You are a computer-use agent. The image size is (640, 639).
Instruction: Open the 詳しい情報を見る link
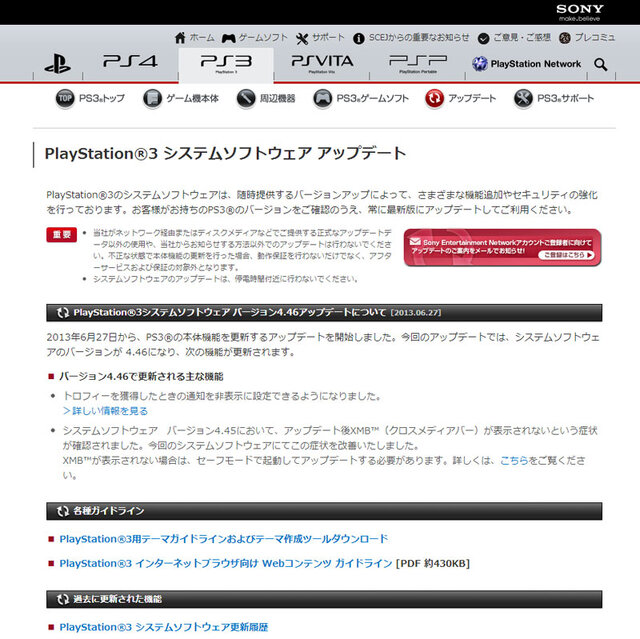(x=105, y=411)
